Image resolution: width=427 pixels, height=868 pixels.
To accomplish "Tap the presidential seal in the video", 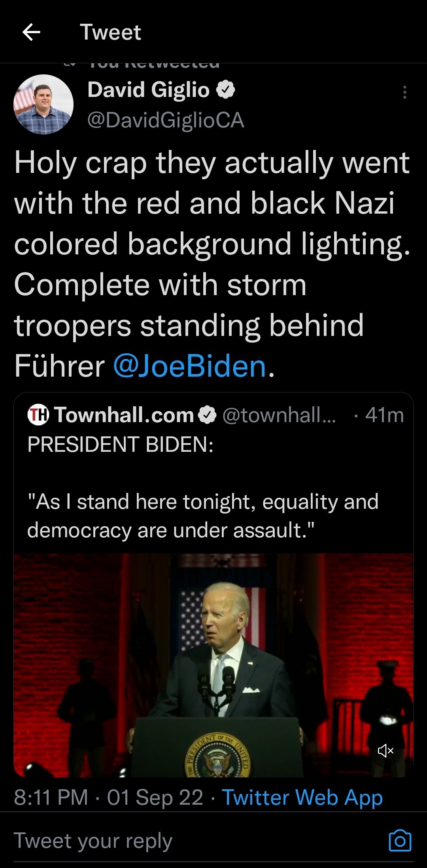I will pyautogui.click(x=218, y=756).
